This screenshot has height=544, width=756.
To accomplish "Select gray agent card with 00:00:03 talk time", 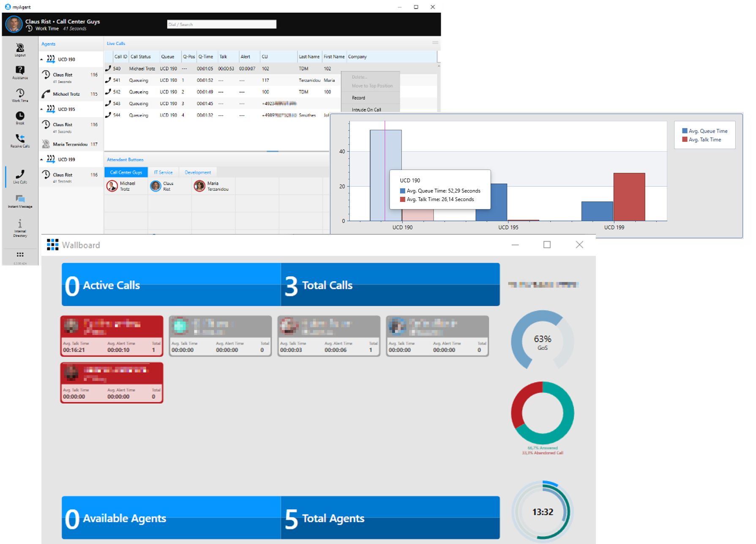I will 329,336.
